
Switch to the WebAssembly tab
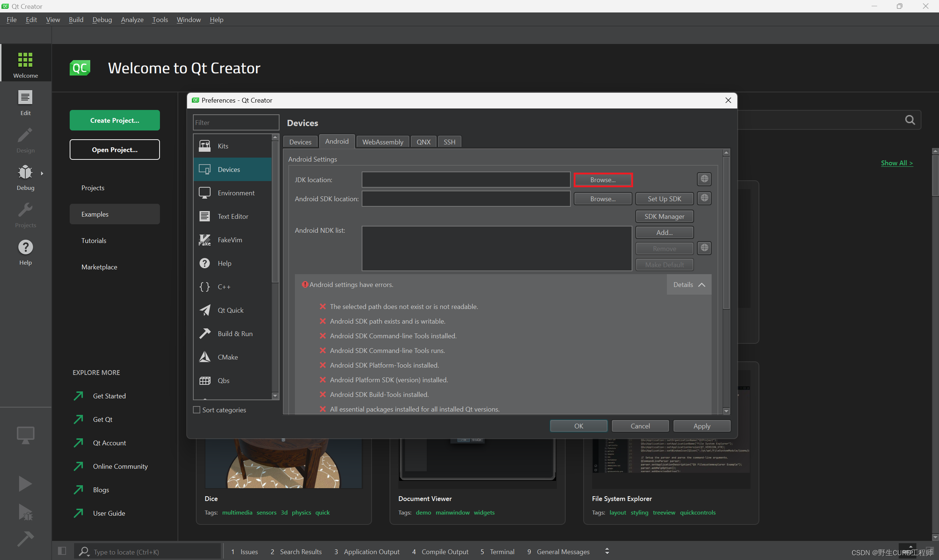[x=383, y=142]
